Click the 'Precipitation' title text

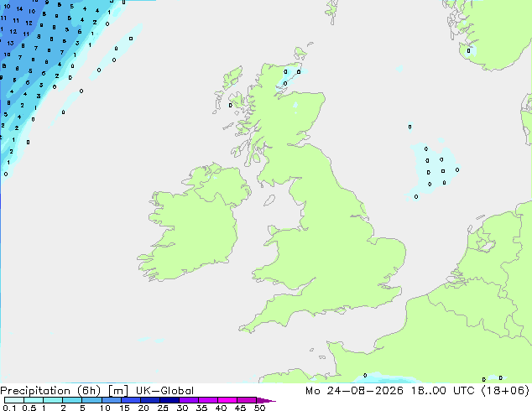[35, 391]
